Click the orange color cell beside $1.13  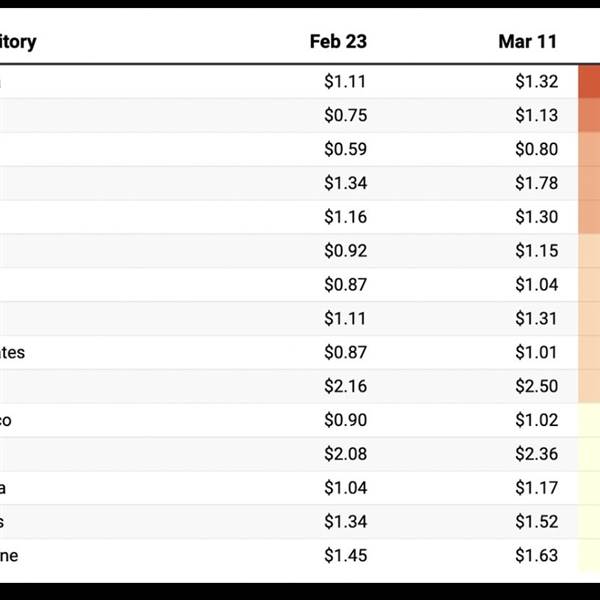tap(589, 115)
